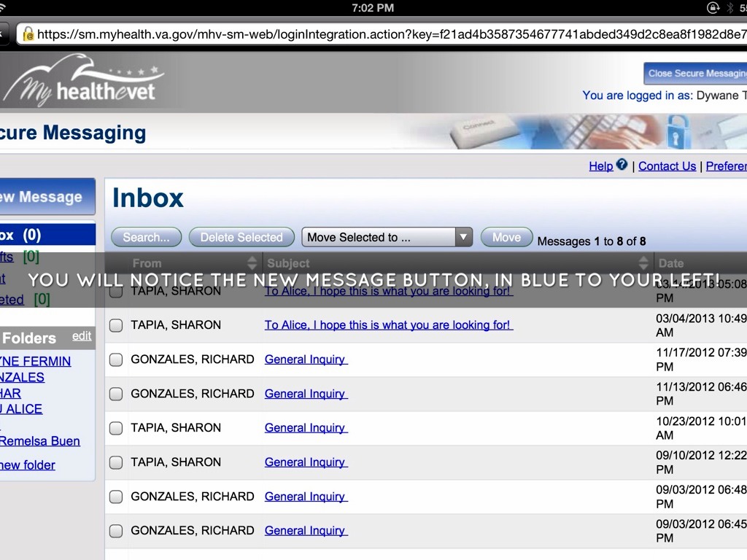
Task: Mark checkbox for last Gonzales Richard message
Action: pos(116,531)
